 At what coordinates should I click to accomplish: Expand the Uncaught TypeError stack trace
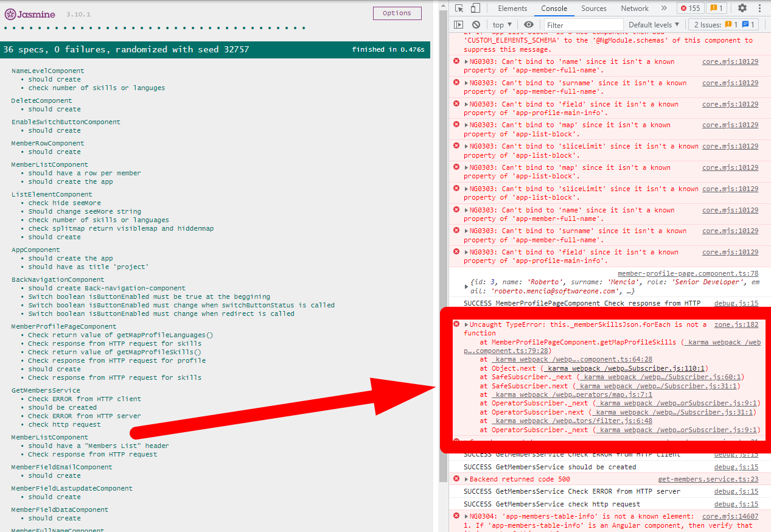(467, 325)
